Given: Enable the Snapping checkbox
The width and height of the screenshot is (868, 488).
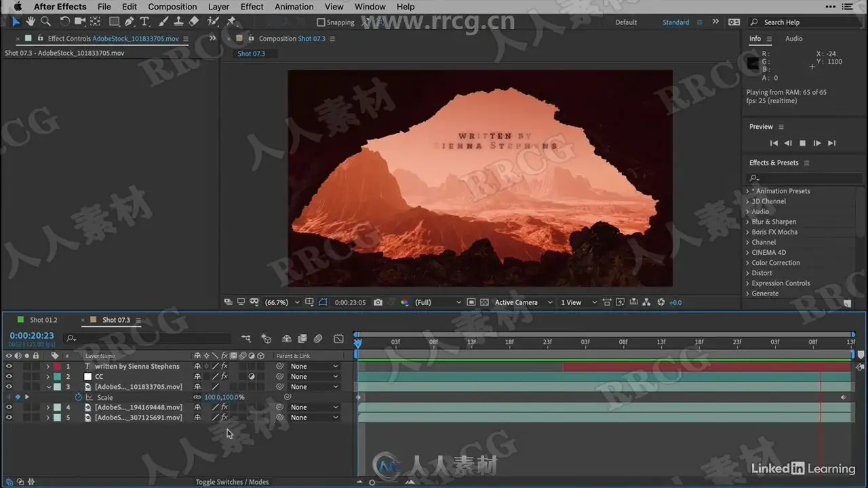Looking at the screenshot, I should [321, 22].
